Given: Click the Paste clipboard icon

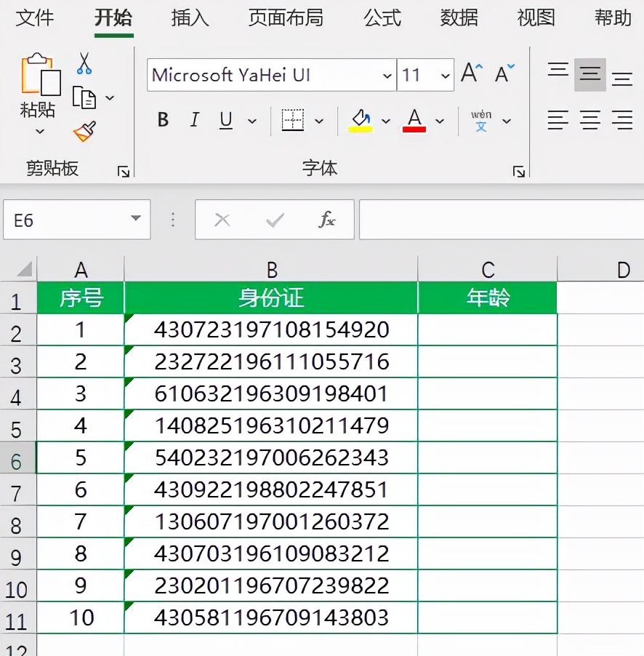Looking at the screenshot, I should click(39, 76).
